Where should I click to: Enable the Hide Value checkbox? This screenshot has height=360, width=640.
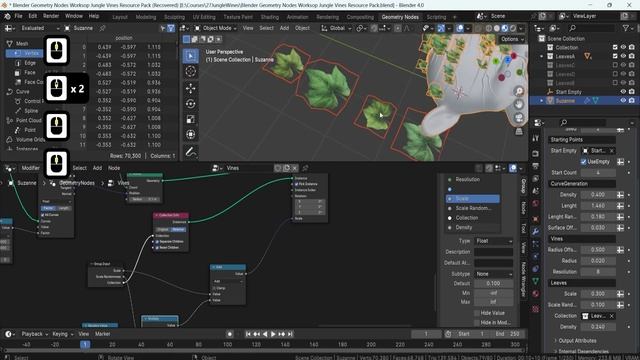477,313
